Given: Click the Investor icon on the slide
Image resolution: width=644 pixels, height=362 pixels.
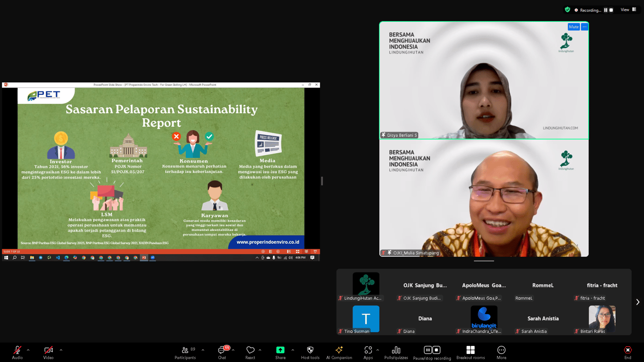Looking at the screenshot, I should click(61, 145).
